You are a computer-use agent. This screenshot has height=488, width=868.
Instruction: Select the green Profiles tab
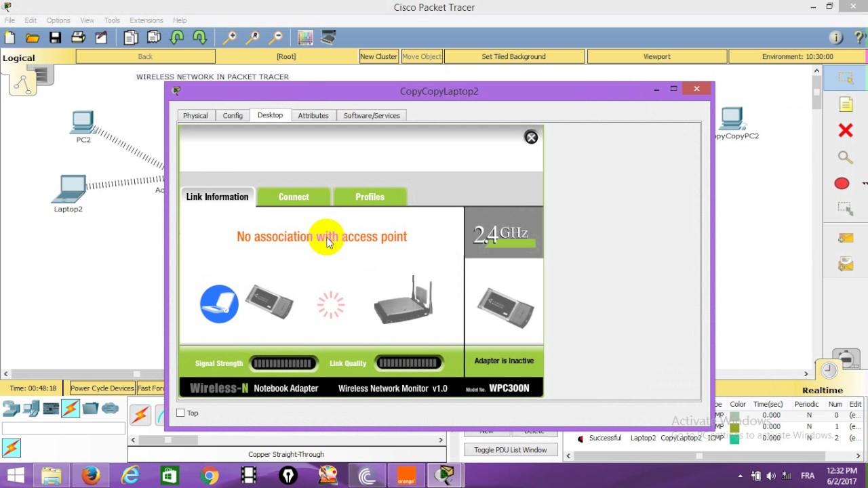pyautogui.click(x=370, y=197)
